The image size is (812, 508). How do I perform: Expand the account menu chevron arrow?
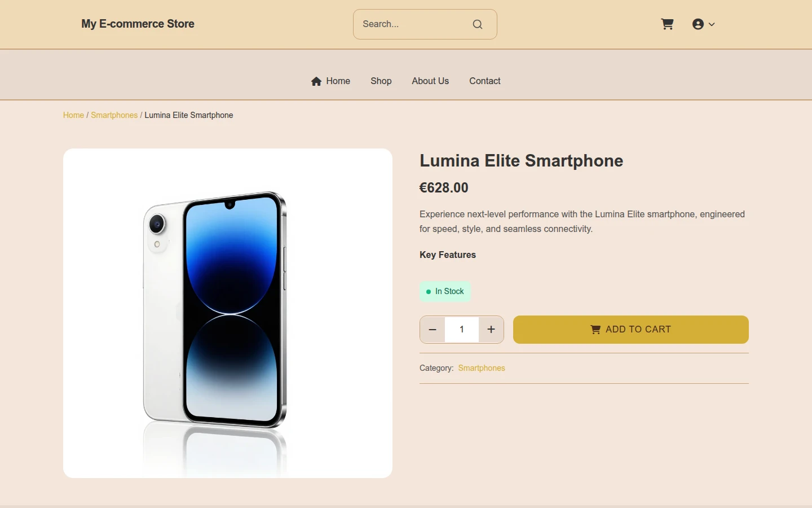[x=712, y=24]
